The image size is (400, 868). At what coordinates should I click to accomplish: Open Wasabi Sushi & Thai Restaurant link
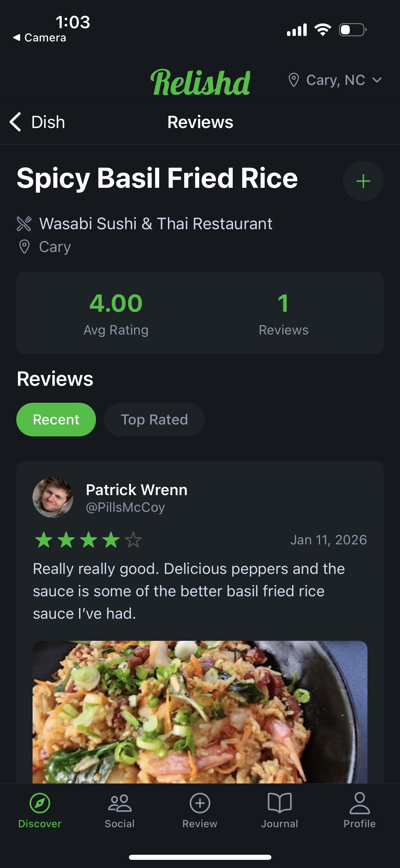(x=155, y=223)
